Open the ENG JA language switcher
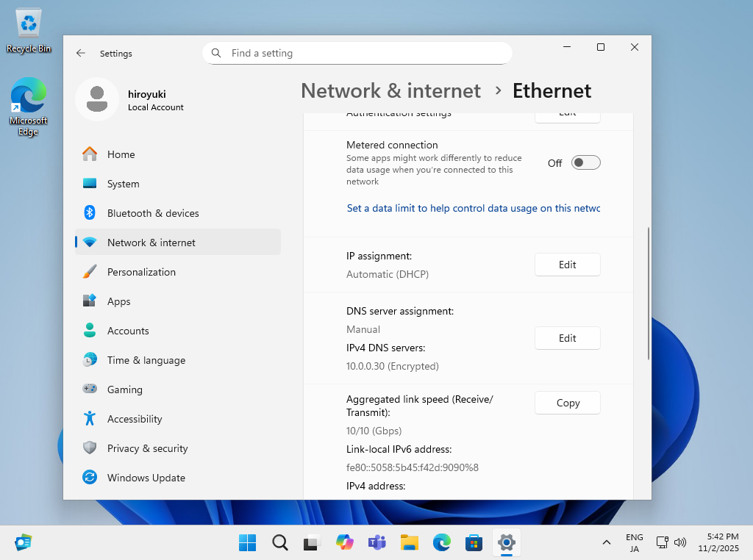The height and width of the screenshot is (560, 753). tap(634, 543)
